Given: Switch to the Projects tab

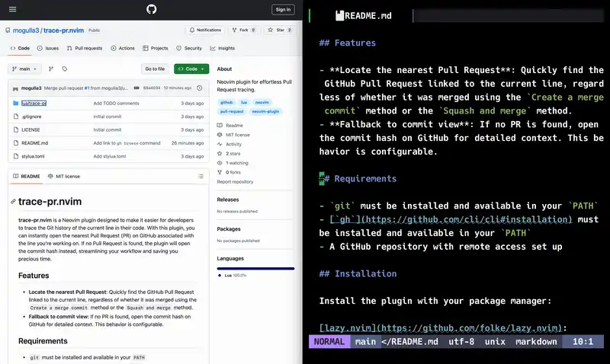Looking at the screenshot, I should pos(156,48).
